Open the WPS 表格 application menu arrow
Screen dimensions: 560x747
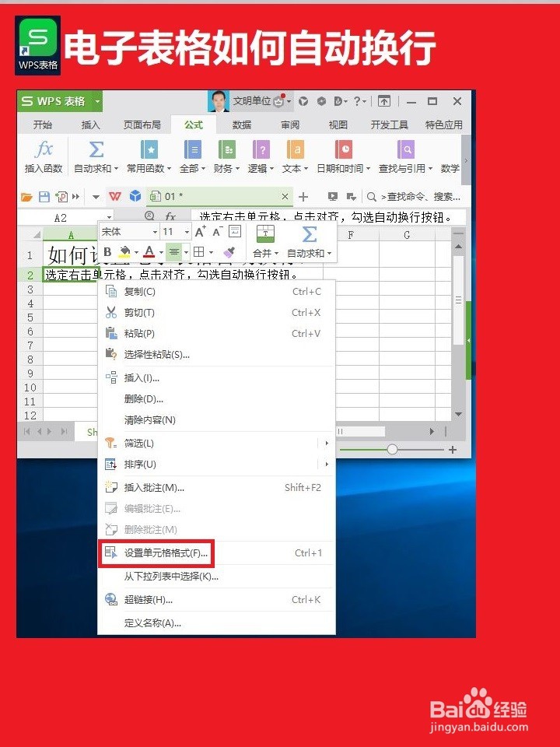click(96, 101)
